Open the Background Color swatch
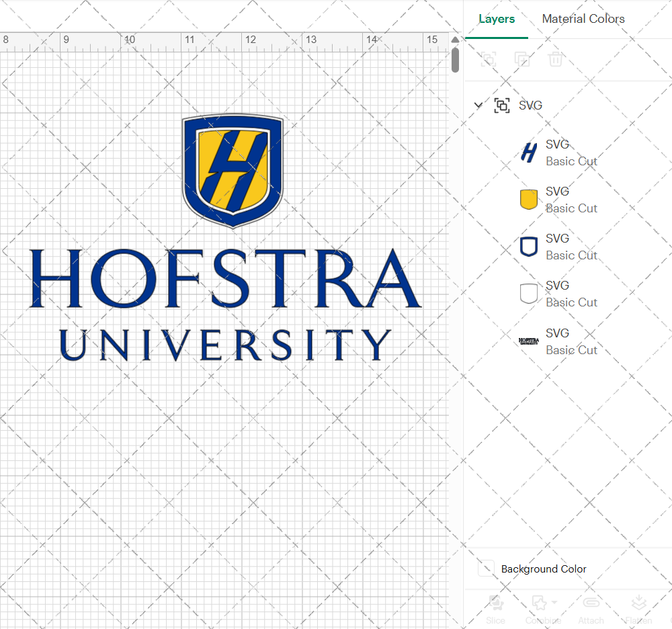 (486, 568)
